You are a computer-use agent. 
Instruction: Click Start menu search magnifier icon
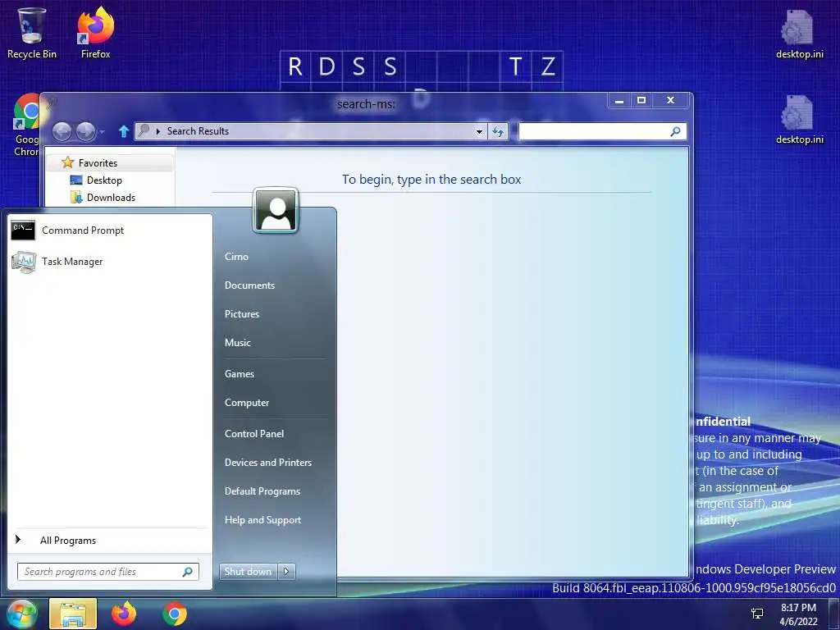pos(188,572)
